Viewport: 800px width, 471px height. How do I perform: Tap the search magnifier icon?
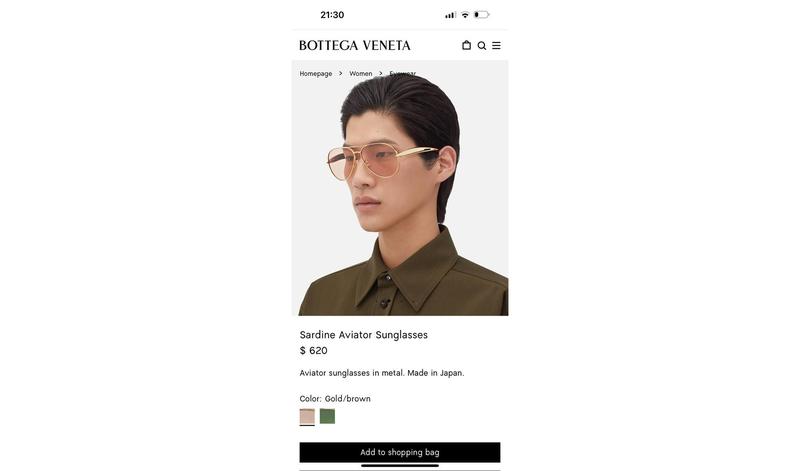(482, 46)
